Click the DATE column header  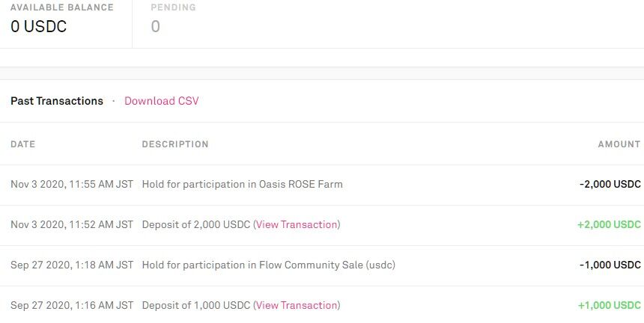coord(23,144)
